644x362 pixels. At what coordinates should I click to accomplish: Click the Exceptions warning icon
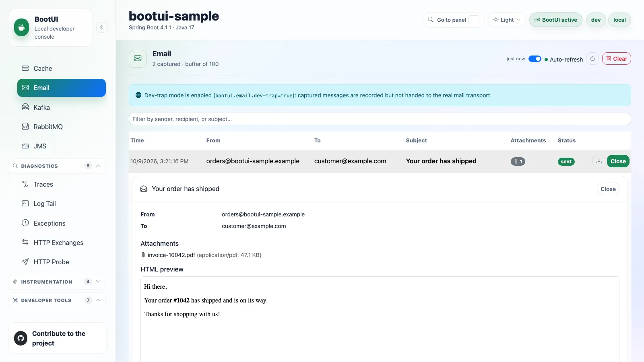[x=25, y=223]
